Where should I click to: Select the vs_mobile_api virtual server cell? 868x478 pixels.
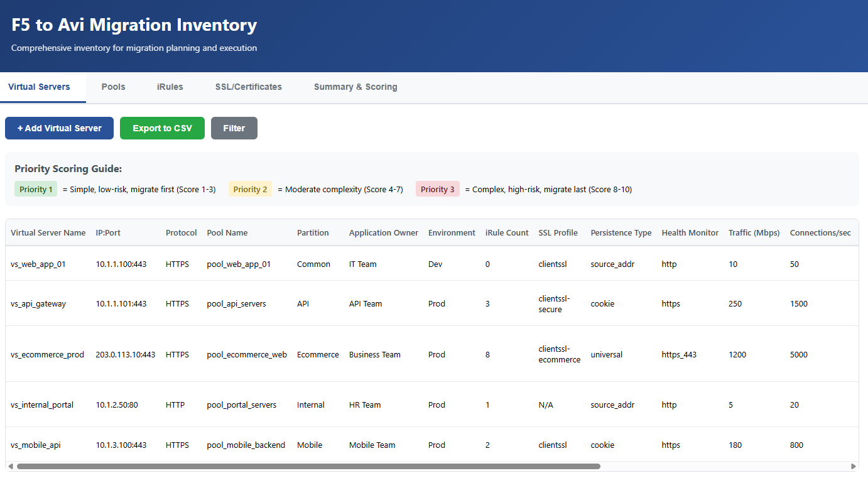click(36, 445)
